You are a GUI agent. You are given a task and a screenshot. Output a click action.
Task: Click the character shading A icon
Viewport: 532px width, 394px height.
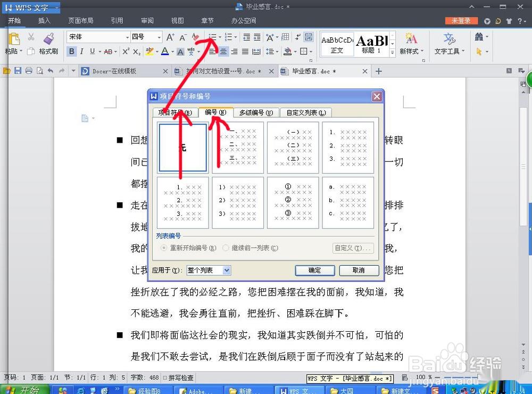[x=180, y=52]
